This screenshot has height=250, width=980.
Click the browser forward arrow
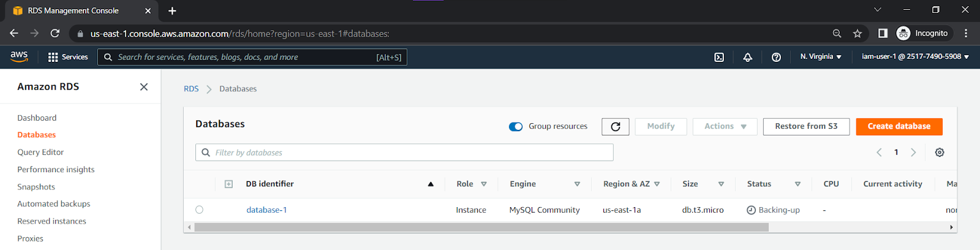pyautogui.click(x=34, y=33)
